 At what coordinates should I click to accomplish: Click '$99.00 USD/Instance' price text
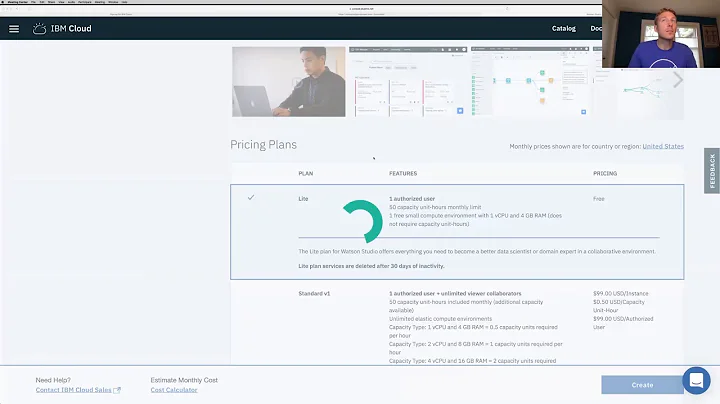point(620,293)
